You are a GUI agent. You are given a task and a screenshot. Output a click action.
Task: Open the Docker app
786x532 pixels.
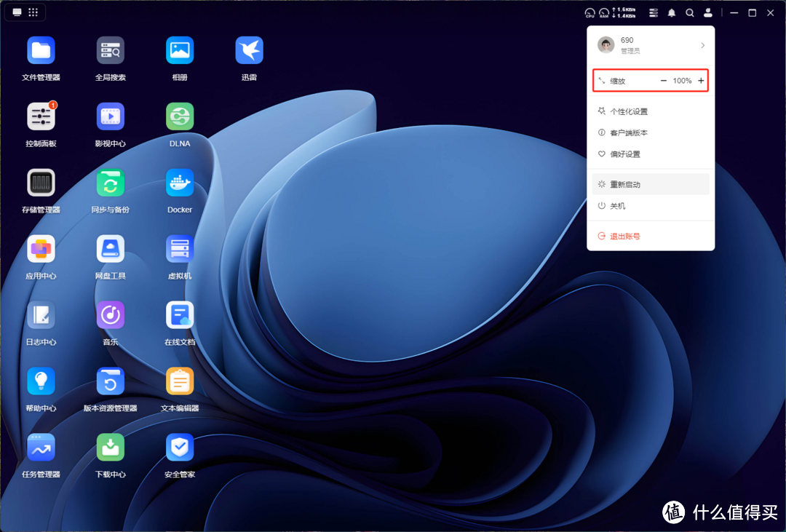point(179,183)
